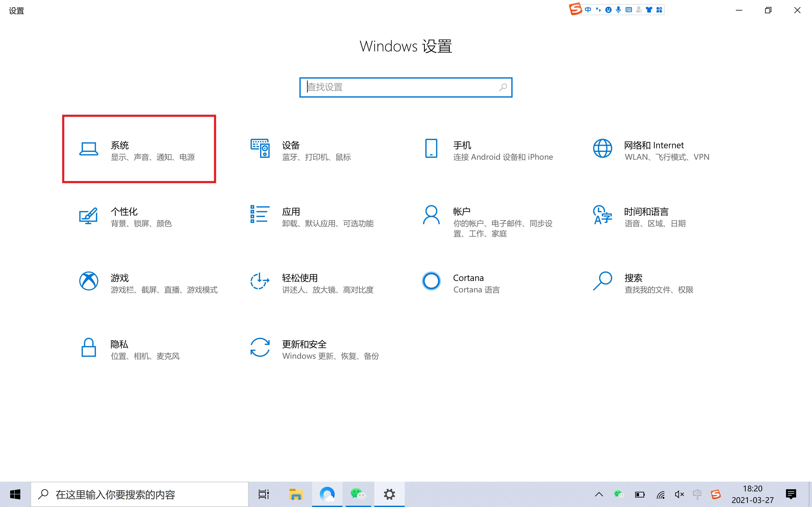
Task: Unmute the speaker in system tray
Action: pos(679,494)
